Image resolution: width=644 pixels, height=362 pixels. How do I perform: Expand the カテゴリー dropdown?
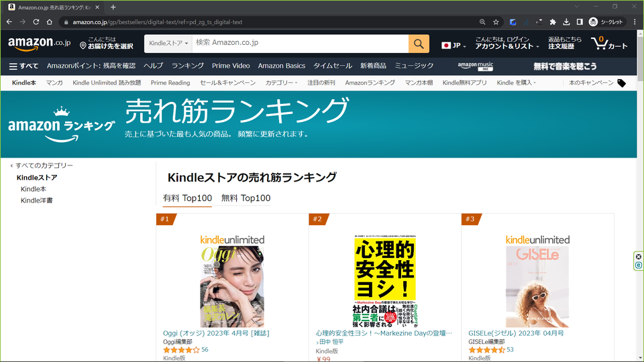281,83
